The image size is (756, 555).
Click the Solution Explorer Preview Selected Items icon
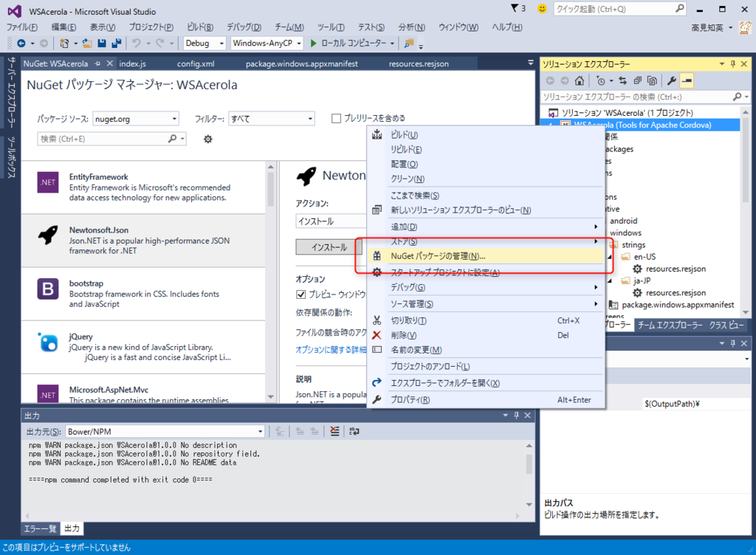click(x=687, y=80)
